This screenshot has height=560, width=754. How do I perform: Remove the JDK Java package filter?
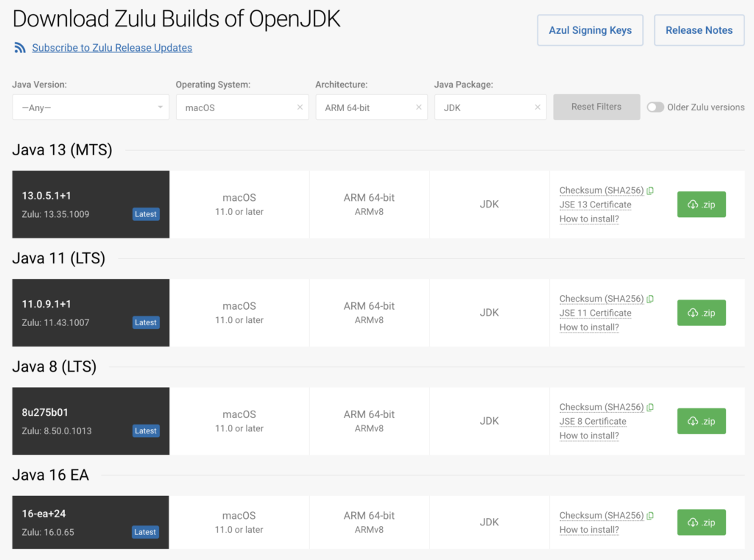click(537, 107)
